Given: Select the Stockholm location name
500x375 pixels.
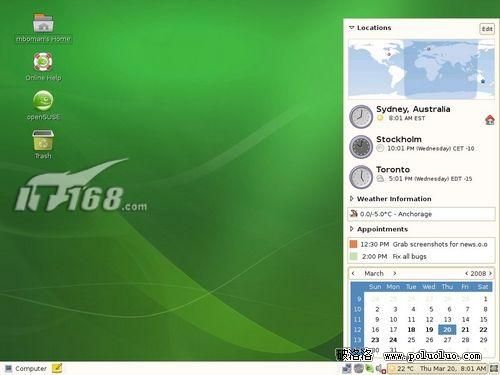Looking at the screenshot, I should pyautogui.click(x=399, y=139).
